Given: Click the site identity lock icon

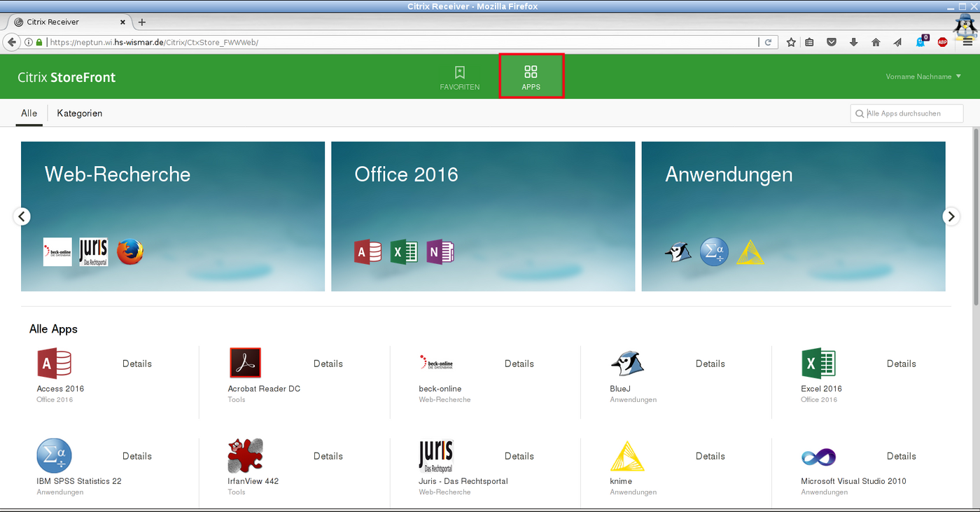Looking at the screenshot, I should point(39,42).
